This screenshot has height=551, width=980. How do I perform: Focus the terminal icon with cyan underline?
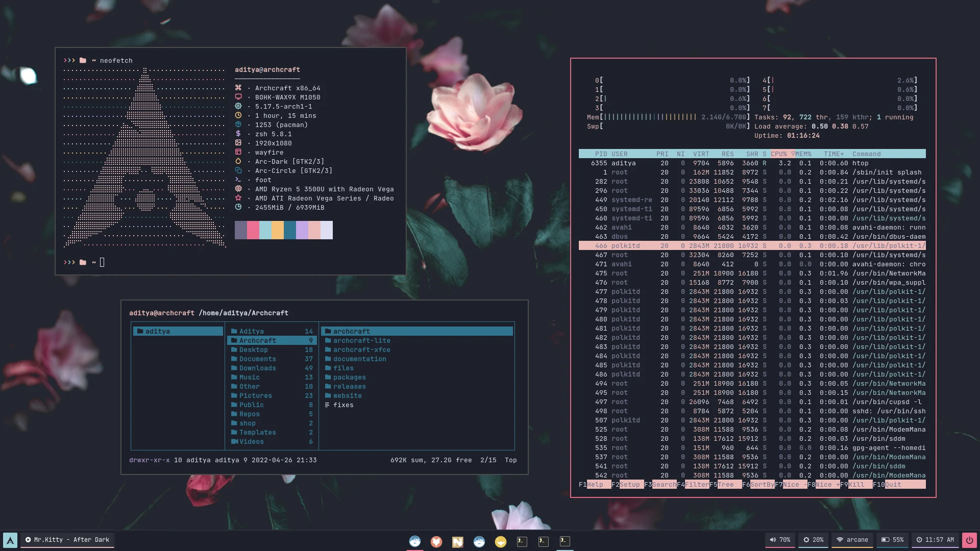coord(565,541)
